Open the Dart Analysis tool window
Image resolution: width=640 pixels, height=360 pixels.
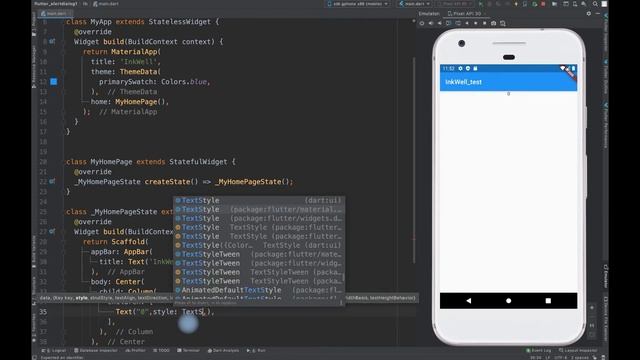223,350
